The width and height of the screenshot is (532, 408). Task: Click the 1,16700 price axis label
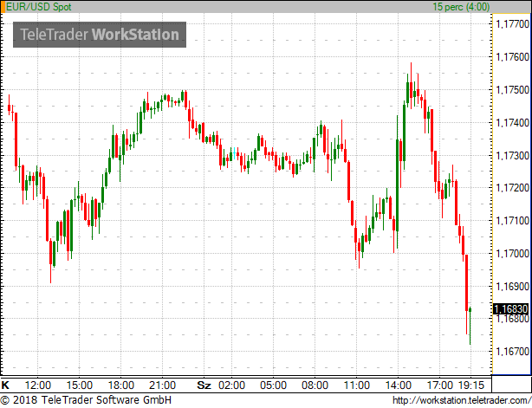(512, 352)
